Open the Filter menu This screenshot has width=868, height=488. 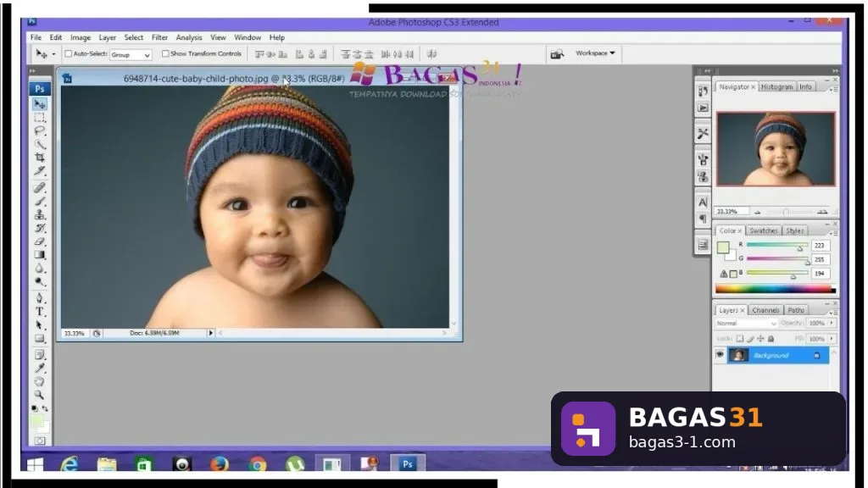(159, 37)
